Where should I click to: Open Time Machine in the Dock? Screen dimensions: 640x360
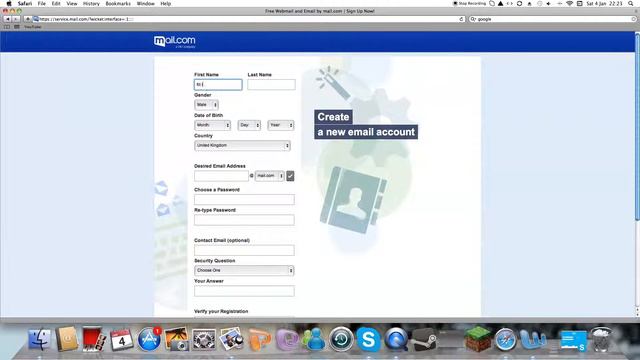pyautogui.click(x=341, y=340)
